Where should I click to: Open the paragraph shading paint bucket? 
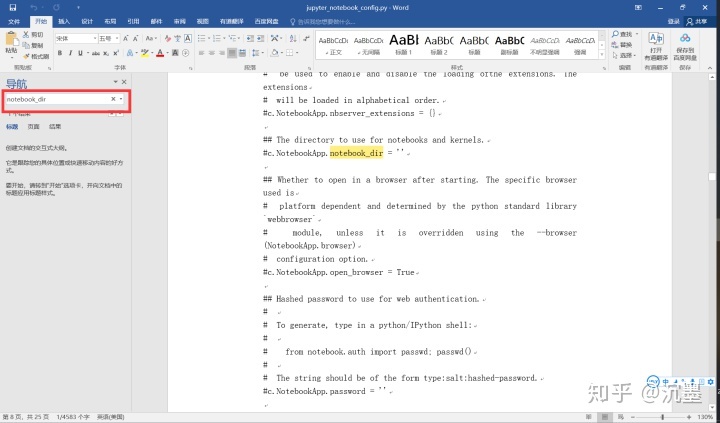pos(275,53)
